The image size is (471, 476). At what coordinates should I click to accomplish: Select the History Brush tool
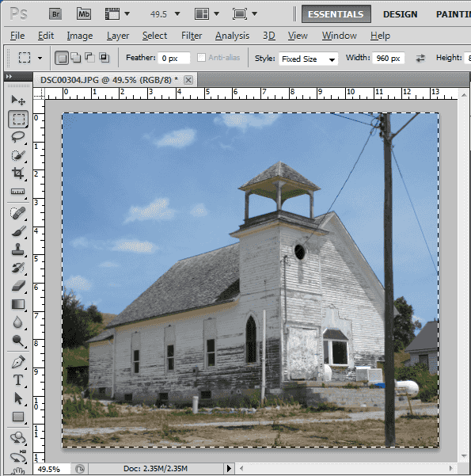18,268
